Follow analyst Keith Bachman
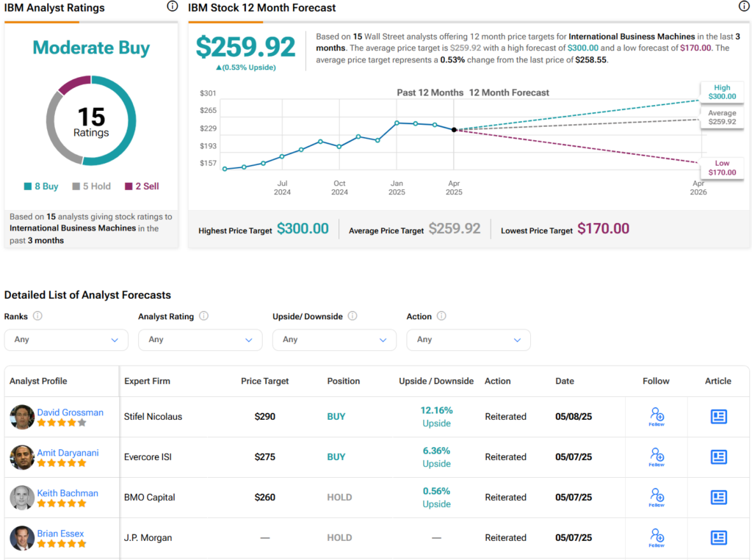Screen dimensions: 752x560 click(657, 497)
